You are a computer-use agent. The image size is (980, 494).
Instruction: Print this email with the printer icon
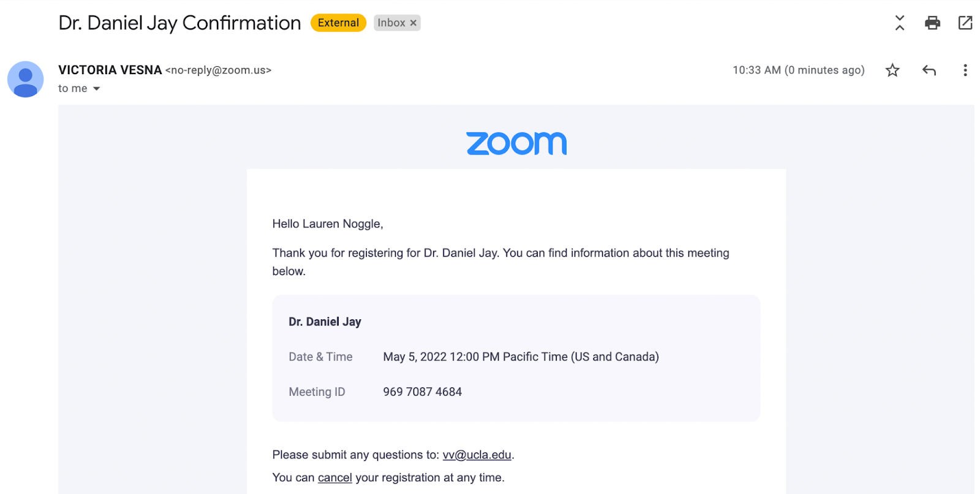tap(932, 23)
